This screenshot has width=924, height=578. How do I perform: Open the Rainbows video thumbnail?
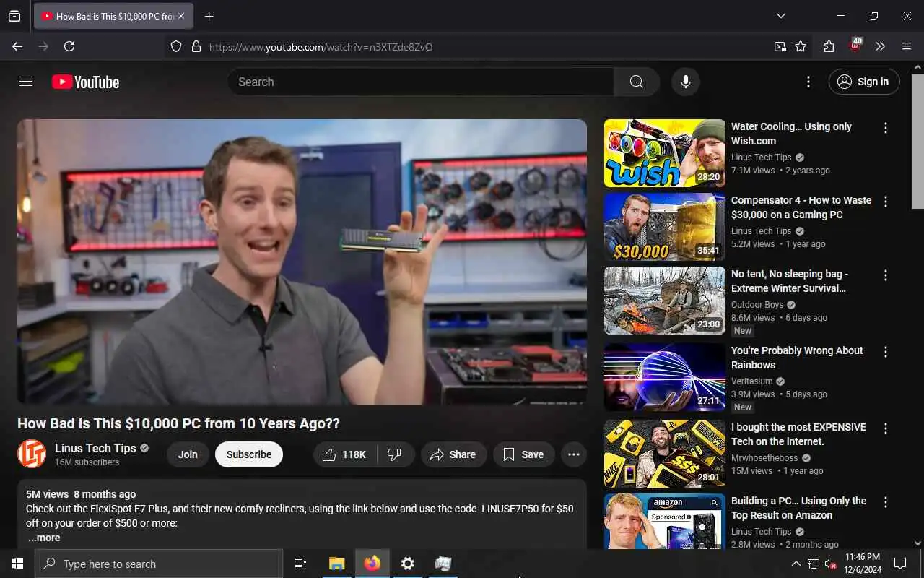[x=665, y=377]
